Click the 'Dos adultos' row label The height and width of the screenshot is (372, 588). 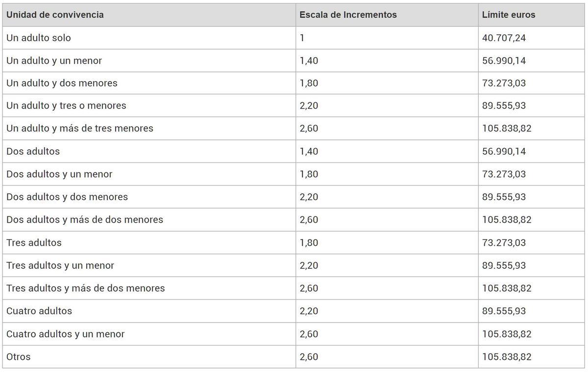pos(33,151)
